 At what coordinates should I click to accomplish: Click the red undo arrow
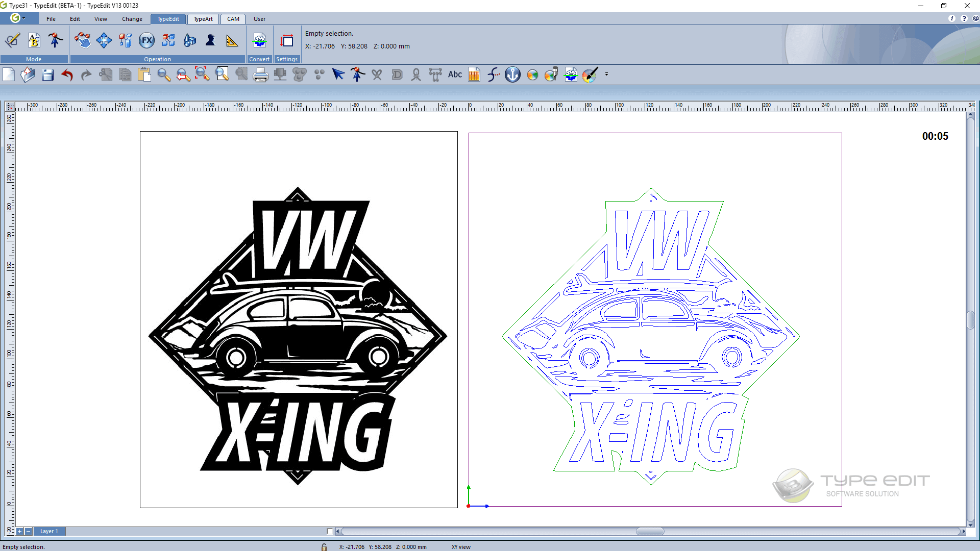[67, 75]
